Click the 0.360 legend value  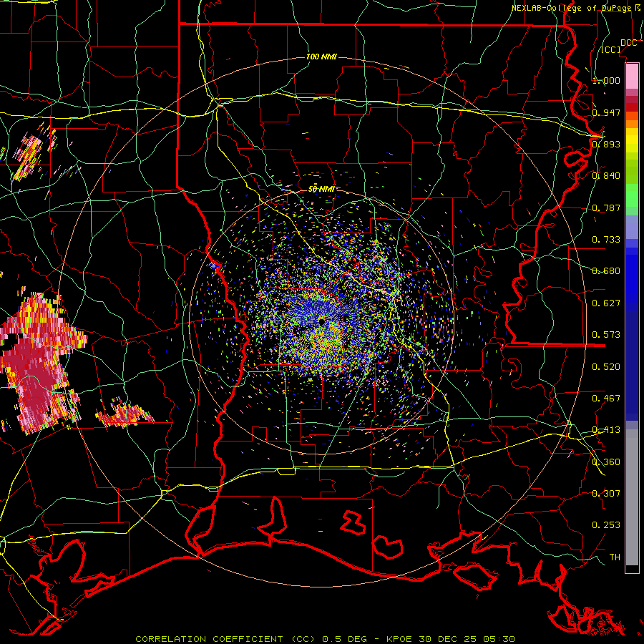tap(606, 462)
